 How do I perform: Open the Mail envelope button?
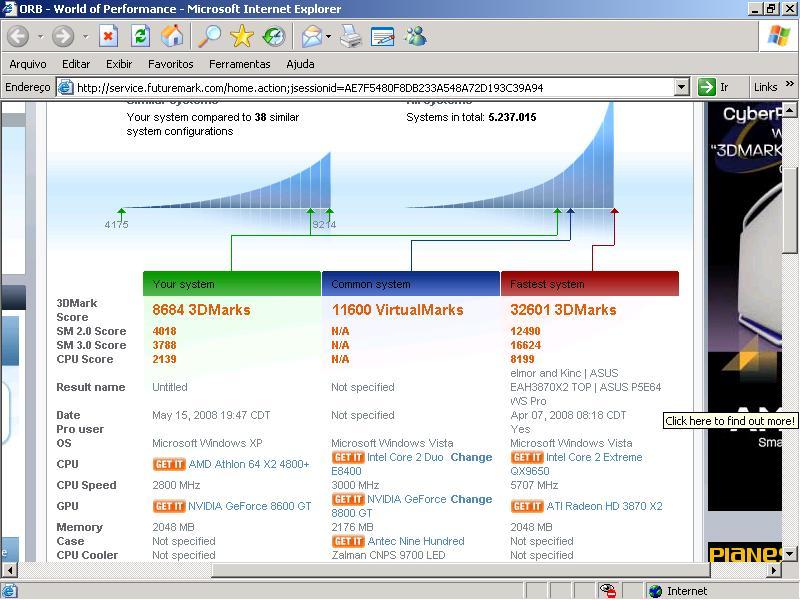(312, 36)
